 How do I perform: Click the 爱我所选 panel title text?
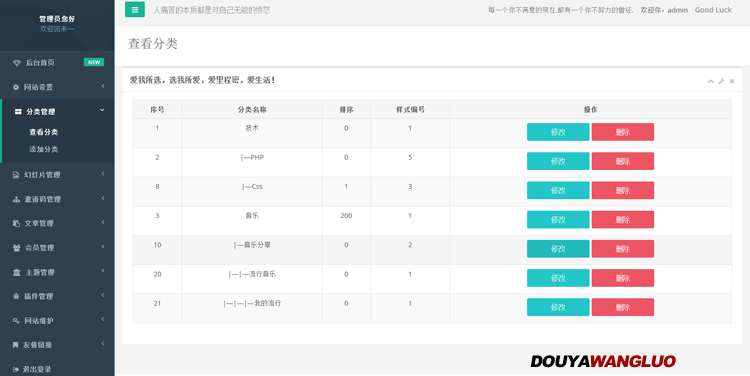[202, 80]
